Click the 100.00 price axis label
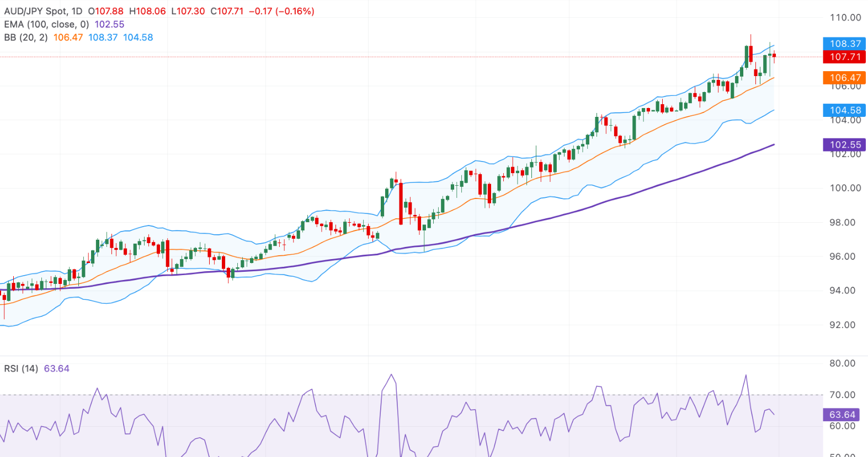This screenshot has width=868, height=457. pos(845,188)
